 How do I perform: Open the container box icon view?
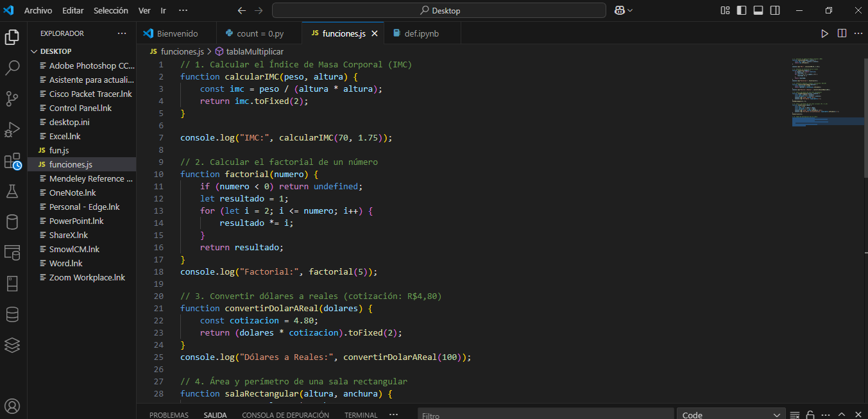pos(12,283)
